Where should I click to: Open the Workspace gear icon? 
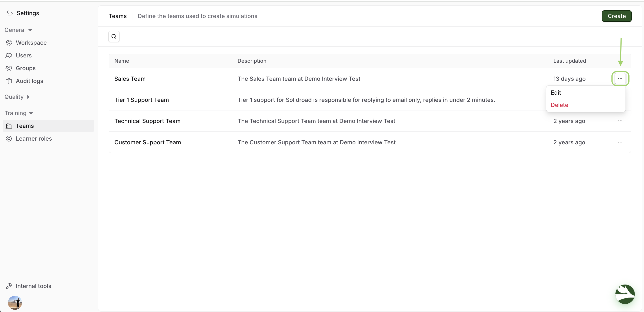coord(9,42)
